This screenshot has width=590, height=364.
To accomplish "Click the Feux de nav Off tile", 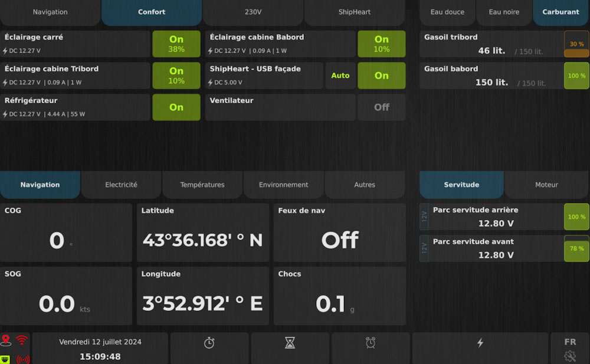I will coord(339,233).
